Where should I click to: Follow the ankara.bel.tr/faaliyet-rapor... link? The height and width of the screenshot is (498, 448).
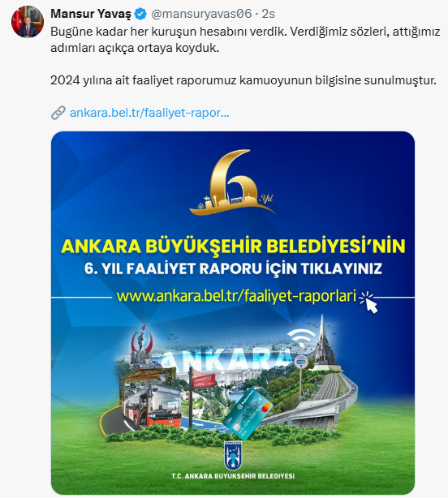(149, 113)
